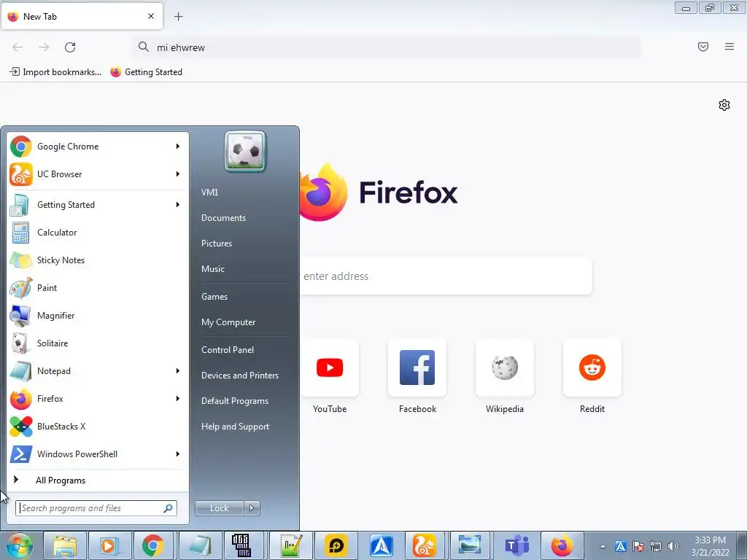This screenshot has height=560, width=747.
Task: Expand the Windows PowerShell submenu arrow
Action: click(178, 454)
